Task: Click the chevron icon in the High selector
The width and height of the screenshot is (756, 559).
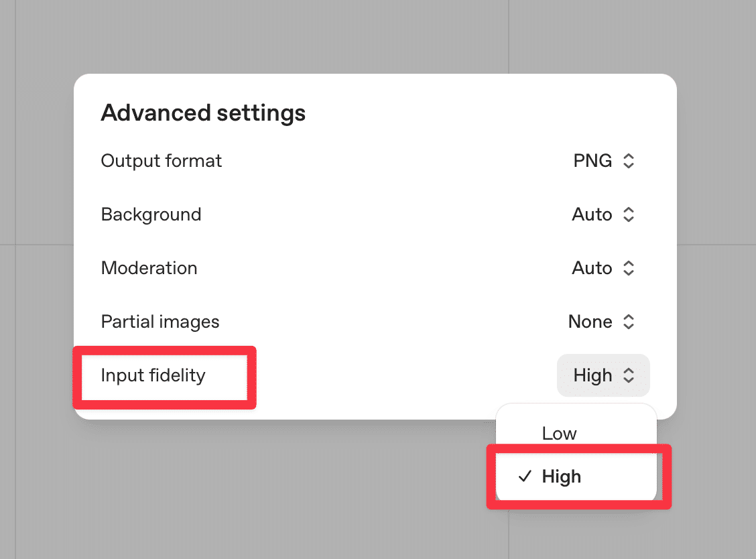Action: (x=629, y=375)
